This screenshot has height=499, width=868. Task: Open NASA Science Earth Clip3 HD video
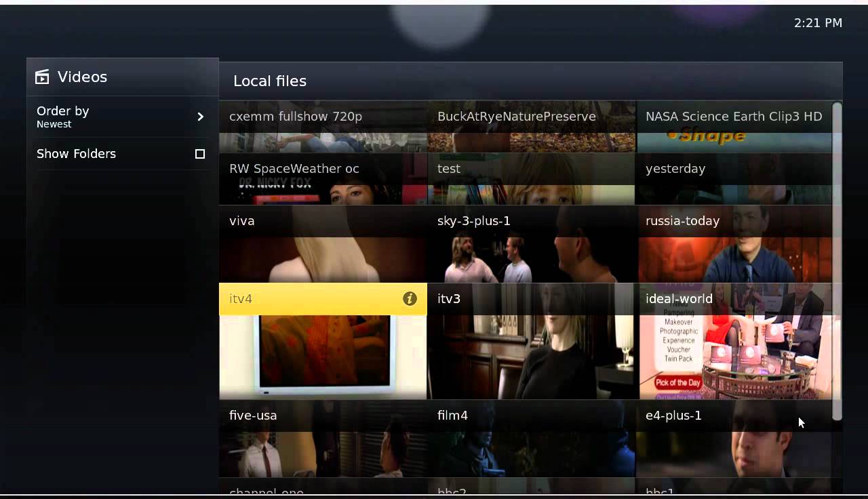pos(734,126)
